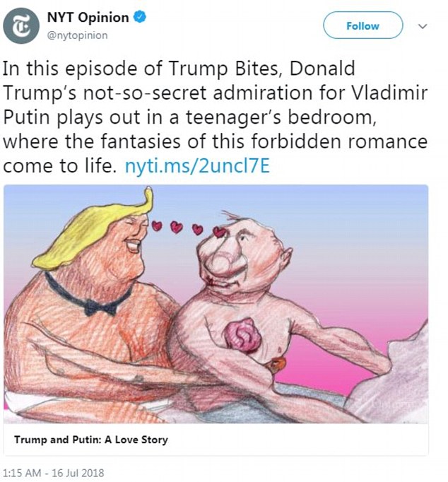Open the nyti.ms/2uncl7E link
This screenshot has width=448, height=482.
point(198,167)
